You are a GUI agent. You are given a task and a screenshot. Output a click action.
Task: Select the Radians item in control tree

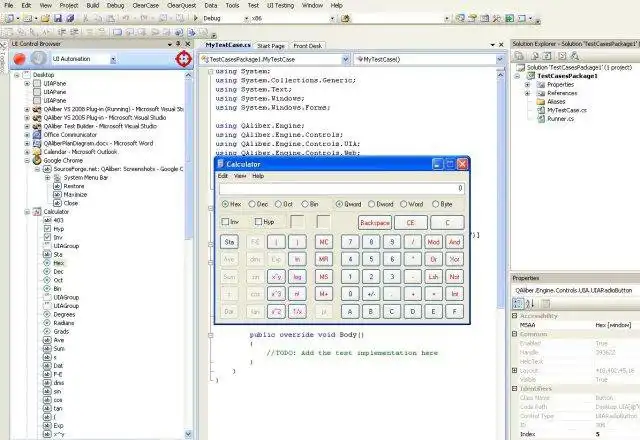[64, 323]
